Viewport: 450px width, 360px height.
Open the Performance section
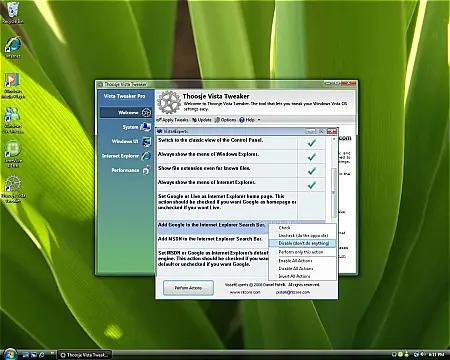[131, 170]
